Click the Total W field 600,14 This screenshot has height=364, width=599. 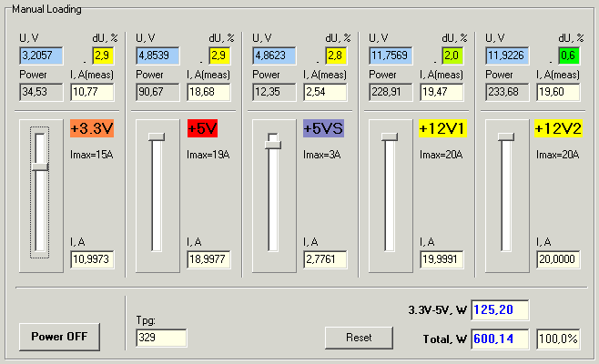(x=500, y=339)
